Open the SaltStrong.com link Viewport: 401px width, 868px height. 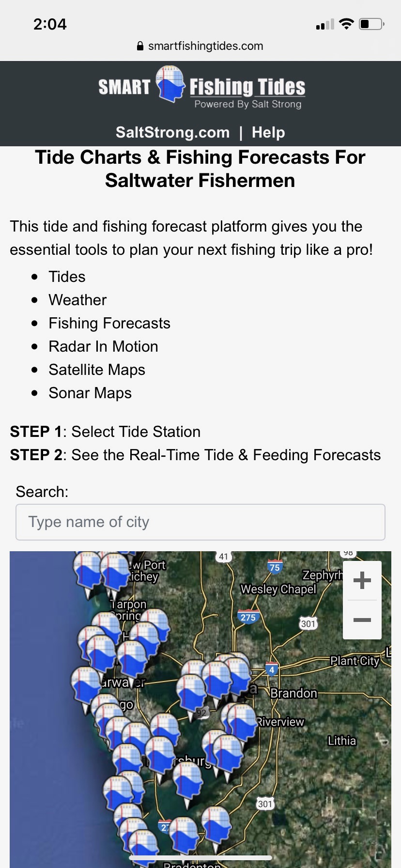click(172, 132)
